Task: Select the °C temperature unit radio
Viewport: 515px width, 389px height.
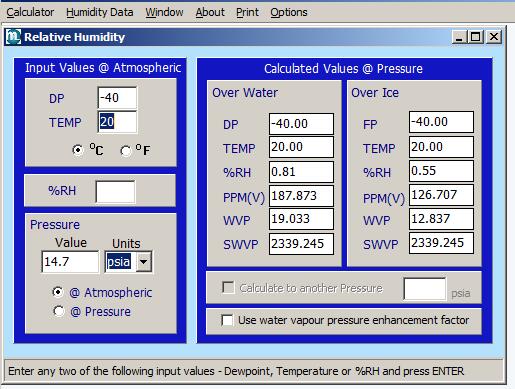Action: coord(78,150)
